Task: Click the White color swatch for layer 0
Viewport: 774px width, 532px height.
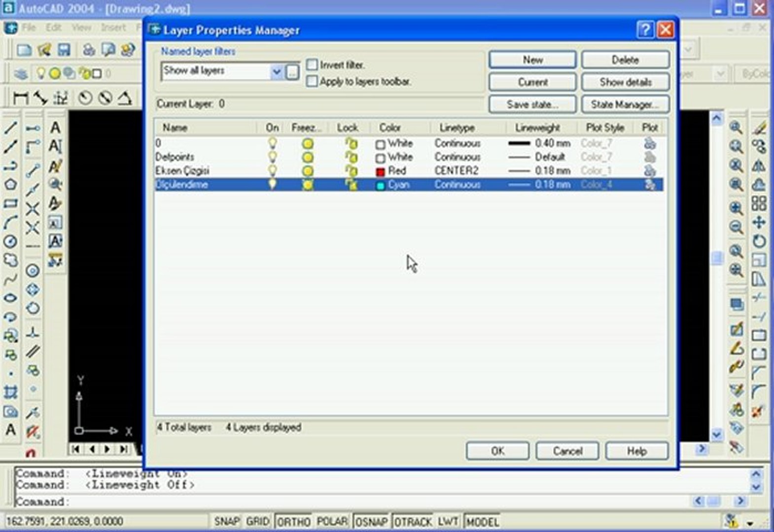Action: pyautogui.click(x=380, y=144)
